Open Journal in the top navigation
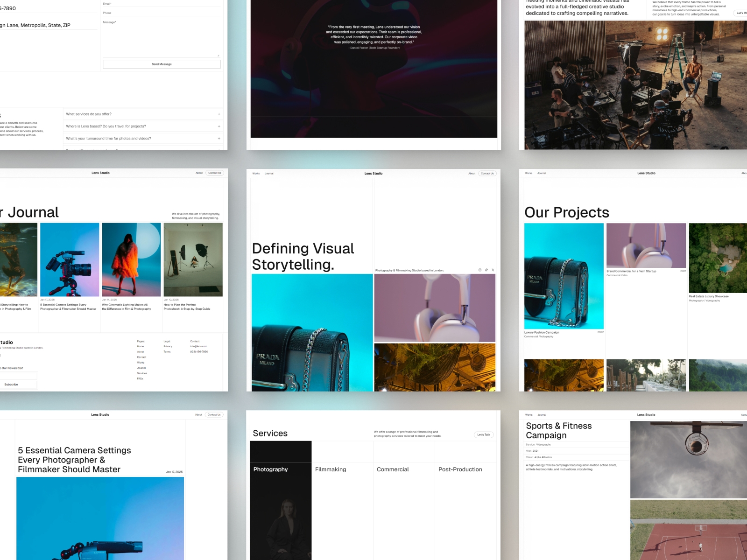747x560 pixels. coord(269,173)
